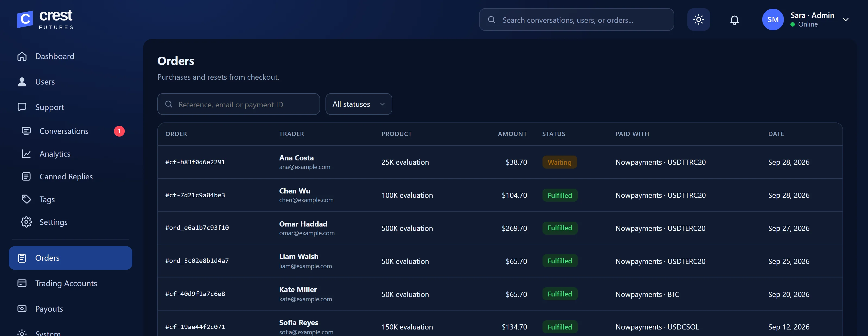Toggle light/dark theme with sun button
This screenshot has height=336, width=868.
tap(698, 20)
